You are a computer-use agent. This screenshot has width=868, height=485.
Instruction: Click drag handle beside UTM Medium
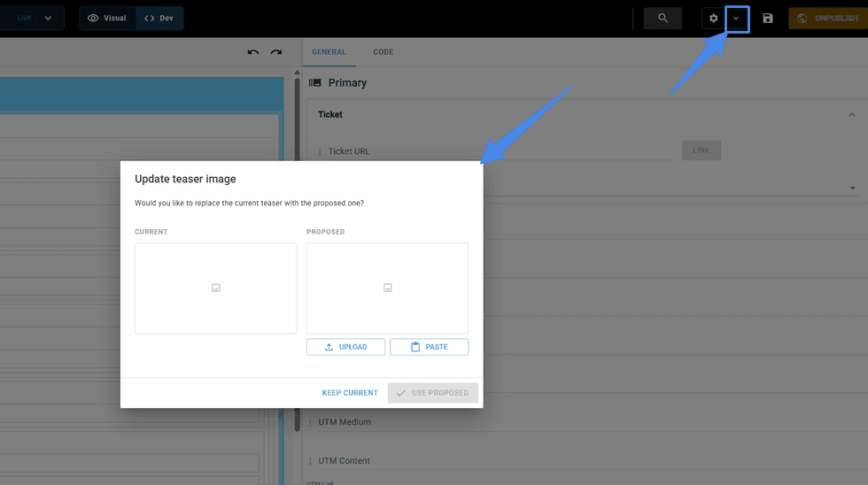[x=310, y=422]
